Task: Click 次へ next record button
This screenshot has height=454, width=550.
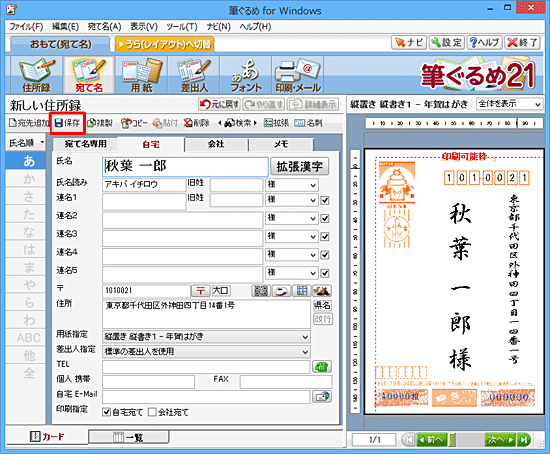Action: [501, 440]
